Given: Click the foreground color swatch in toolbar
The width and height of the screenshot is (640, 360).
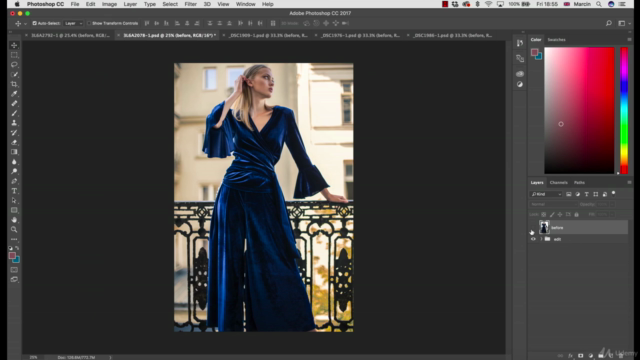Looking at the screenshot, I should point(12,256).
